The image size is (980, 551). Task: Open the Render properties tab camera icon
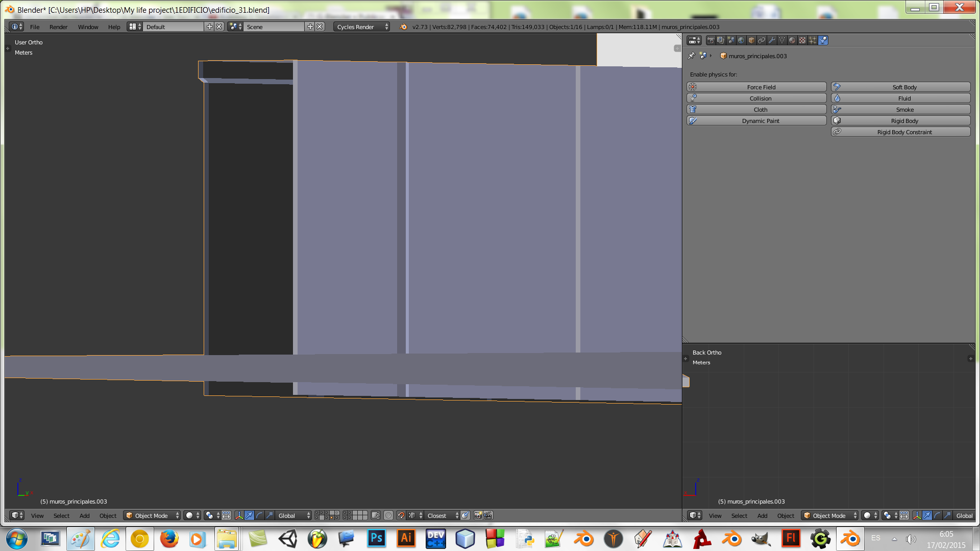pyautogui.click(x=711, y=40)
